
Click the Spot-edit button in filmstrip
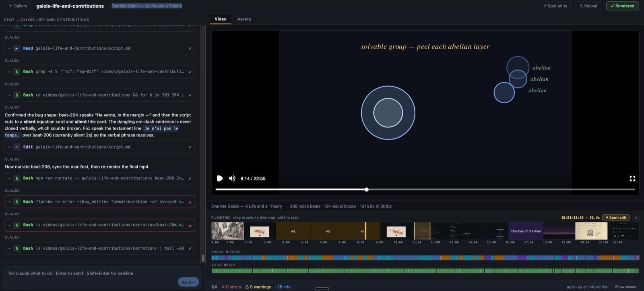(x=616, y=217)
